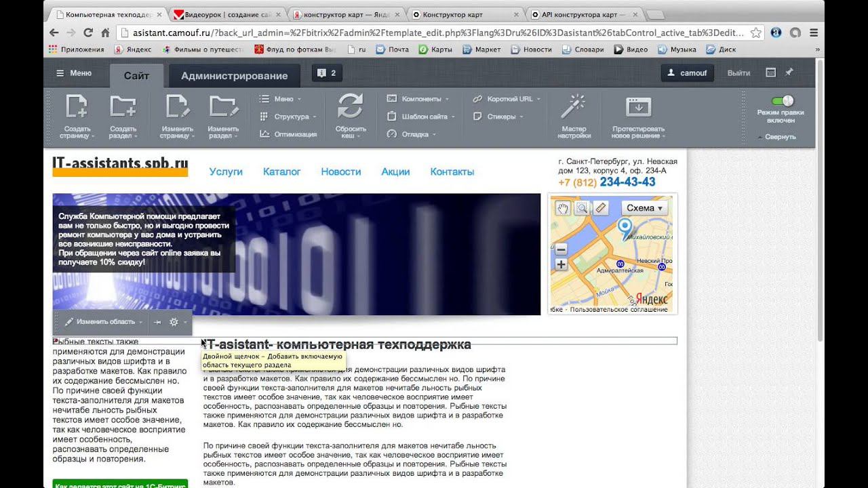The image size is (868, 488).
Task: Reload the page in browser
Action: click(x=88, y=33)
